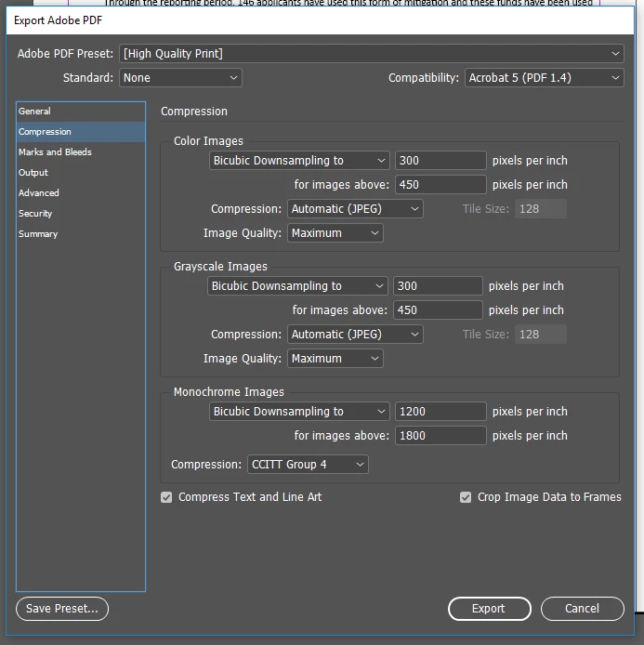
Task: Click the Export button
Action: 490,609
